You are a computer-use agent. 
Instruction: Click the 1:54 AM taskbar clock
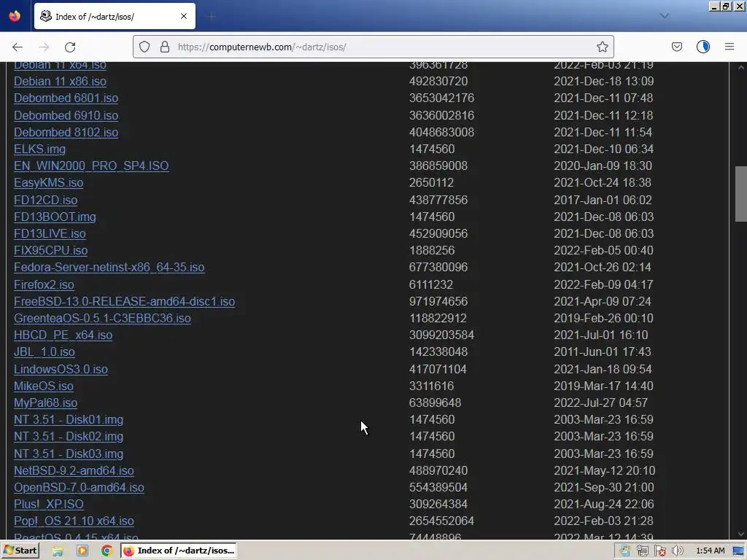711,551
